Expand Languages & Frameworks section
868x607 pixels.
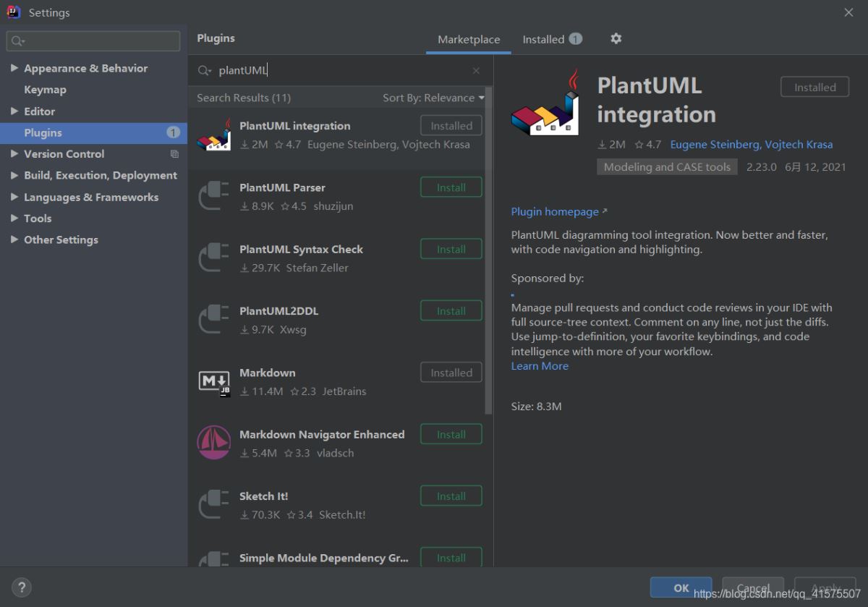[x=14, y=197]
